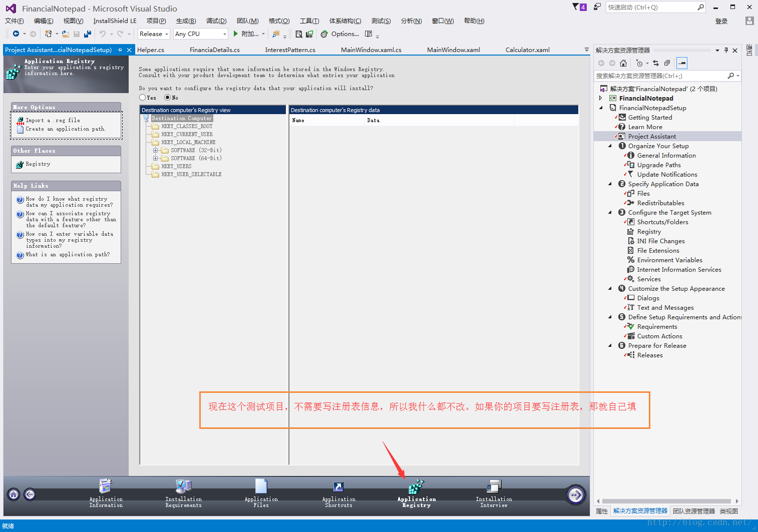The width and height of the screenshot is (758, 532).
Task: Open the Installation Requirements step icon
Action: tap(183, 486)
